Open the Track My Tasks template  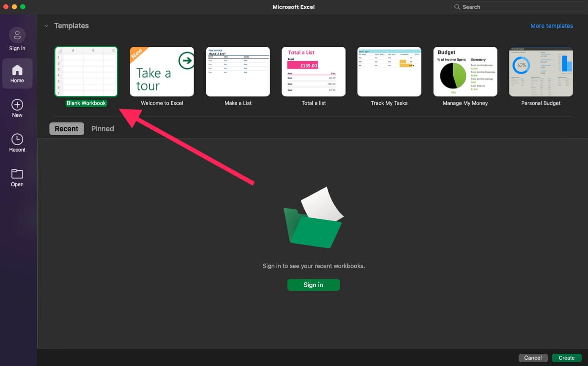[389, 71]
